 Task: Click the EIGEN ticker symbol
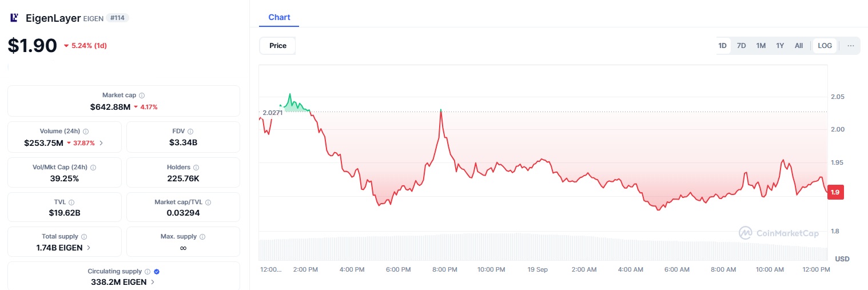[x=94, y=18]
